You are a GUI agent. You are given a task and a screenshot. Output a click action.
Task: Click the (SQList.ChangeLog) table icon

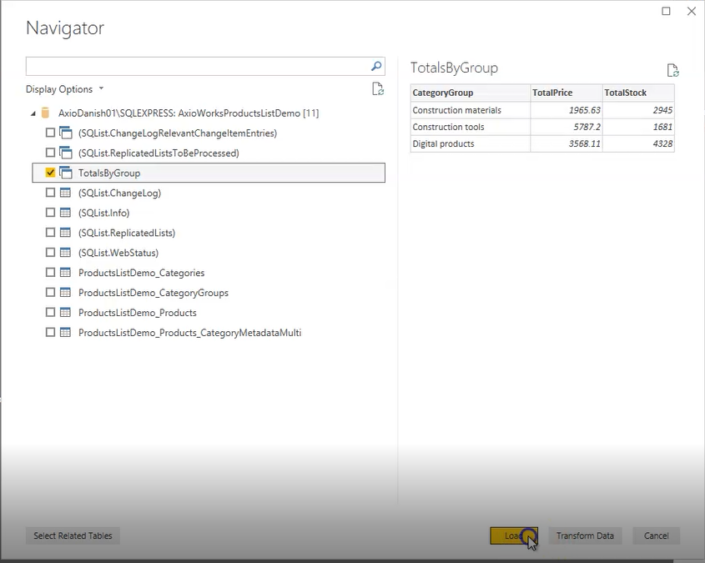pos(66,193)
